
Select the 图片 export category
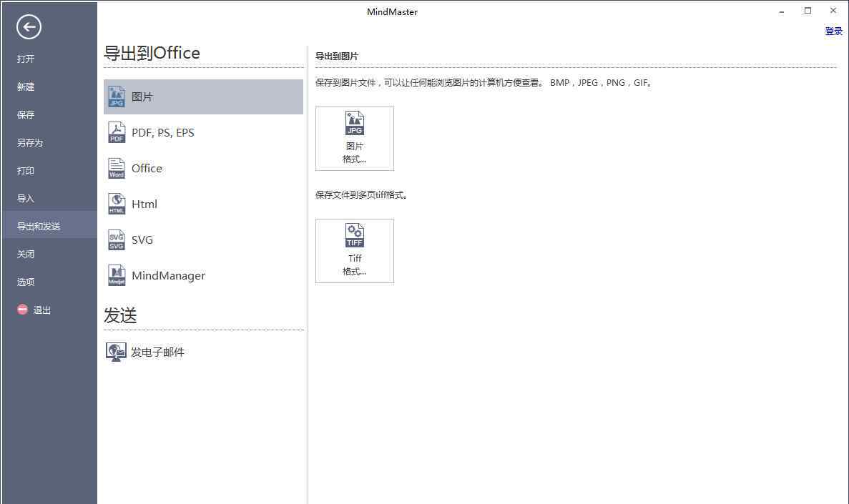click(x=203, y=97)
